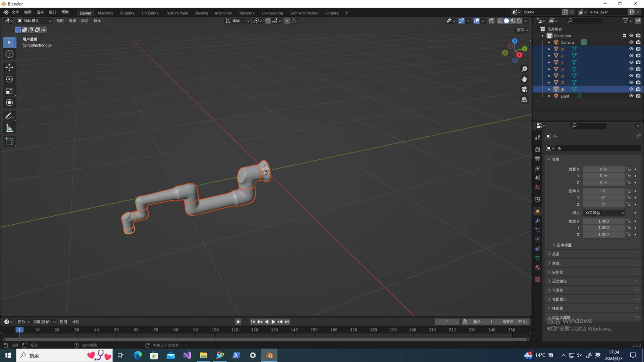Click the 结束点 end frame field

(514, 322)
